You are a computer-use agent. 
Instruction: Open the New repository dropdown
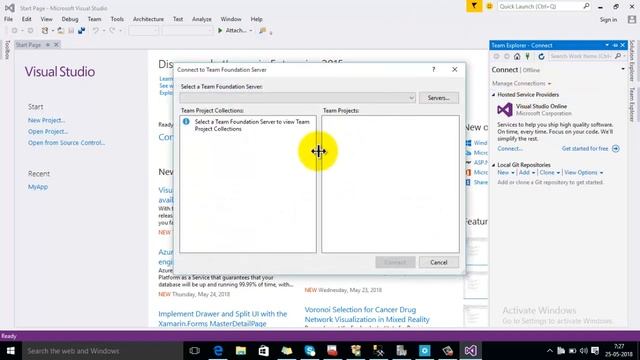click(506, 173)
